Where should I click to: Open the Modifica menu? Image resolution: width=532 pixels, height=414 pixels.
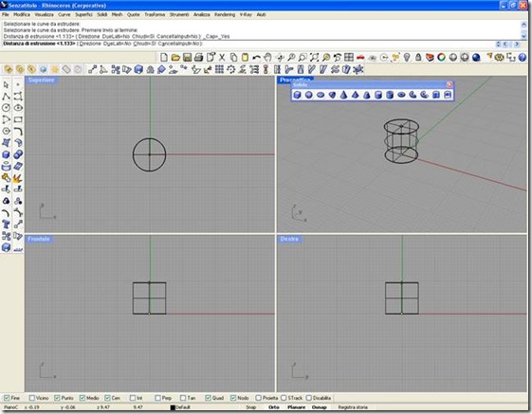tap(22, 14)
